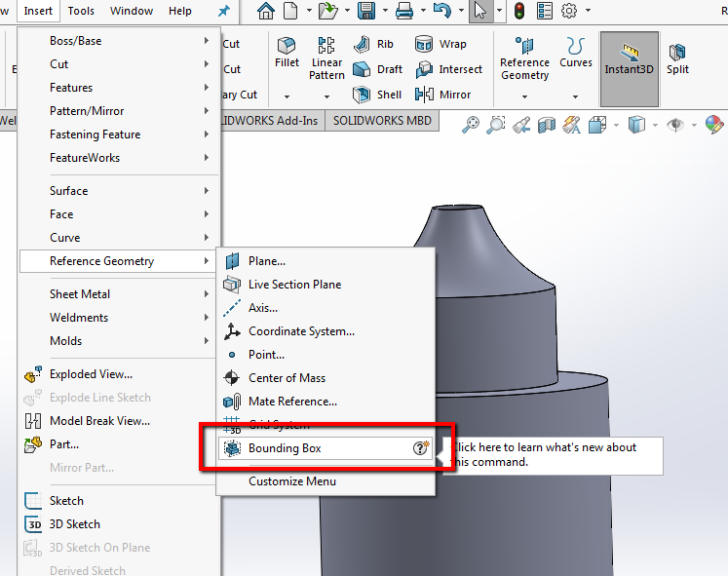Click the Undo arrow icon
The image size is (728, 576).
pyautogui.click(x=442, y=11)
